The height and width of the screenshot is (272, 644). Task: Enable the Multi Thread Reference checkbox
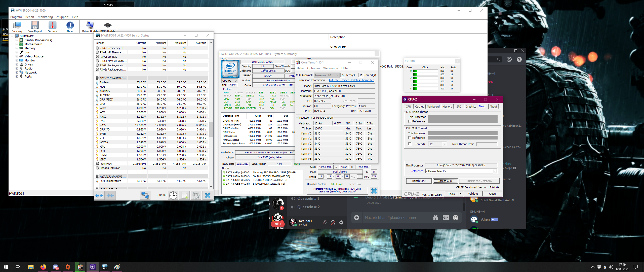point(410,138)
